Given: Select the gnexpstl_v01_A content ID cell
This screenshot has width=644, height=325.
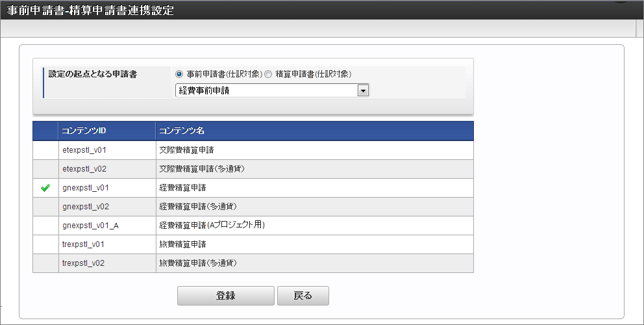Looking at the screenshot, I should pyautogui.click(x=107, y=226).
